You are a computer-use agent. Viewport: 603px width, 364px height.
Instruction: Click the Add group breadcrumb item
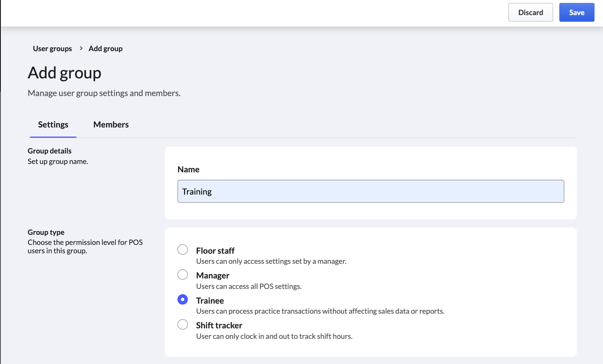[x=105, y=49]
